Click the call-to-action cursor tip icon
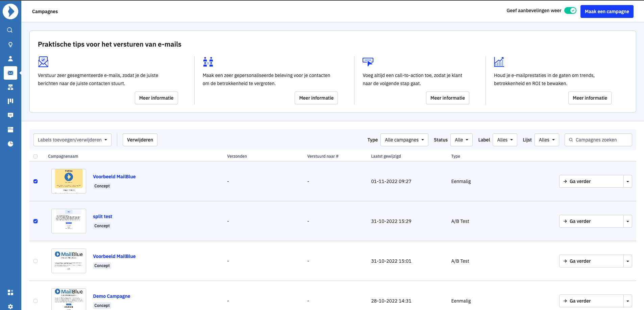Viewport: 644px width, 310px height. pos(368,62)
